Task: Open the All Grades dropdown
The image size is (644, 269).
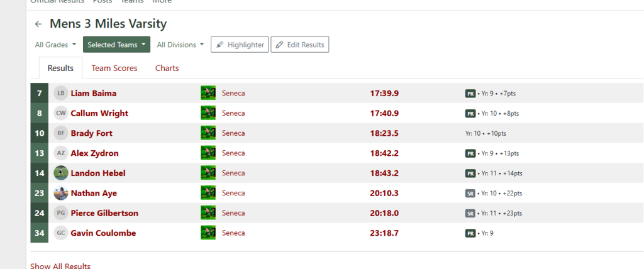Action: pyautogui.click(x=55, y=45)
